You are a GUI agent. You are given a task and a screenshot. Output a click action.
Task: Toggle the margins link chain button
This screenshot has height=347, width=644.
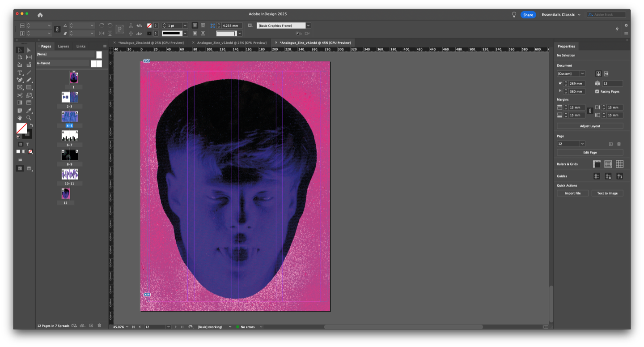[590, 111]
